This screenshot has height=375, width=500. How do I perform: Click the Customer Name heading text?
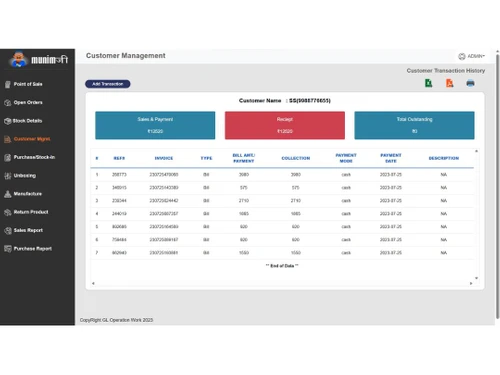285,101
